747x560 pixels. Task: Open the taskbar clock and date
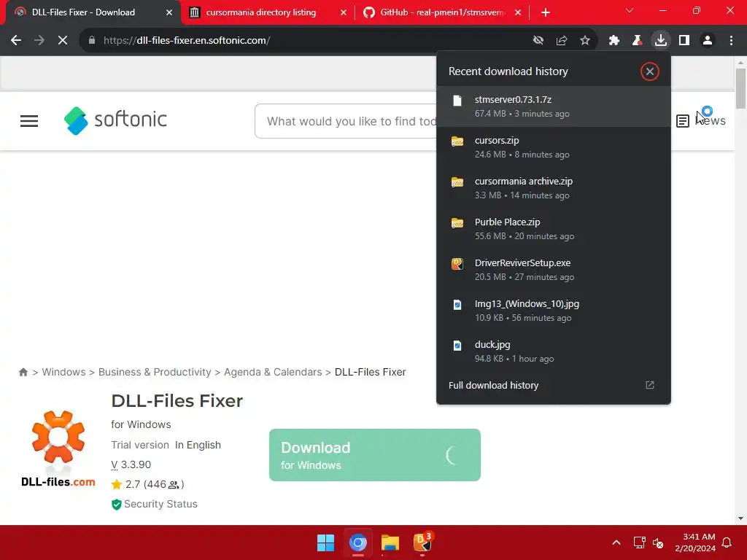click(695, 542)
